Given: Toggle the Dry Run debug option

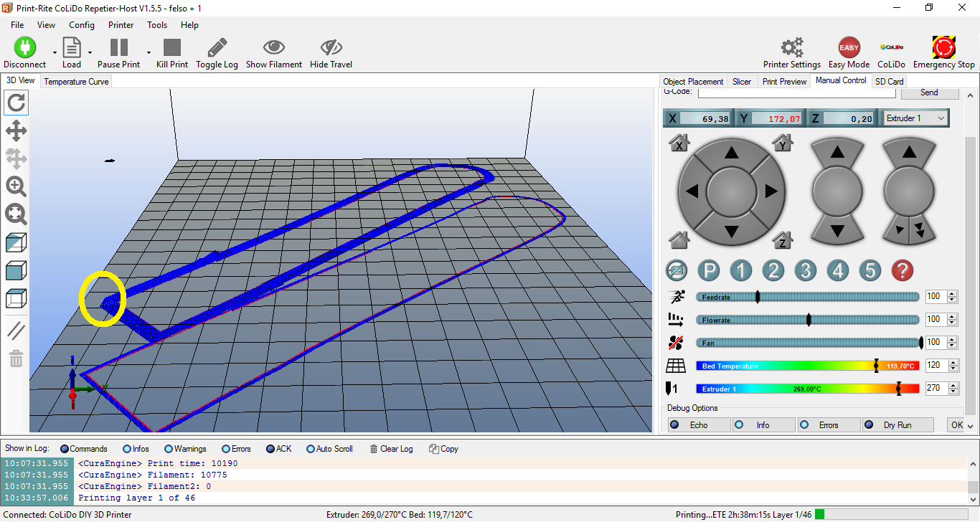Looking at the screenshot, I should coord(897,425).
